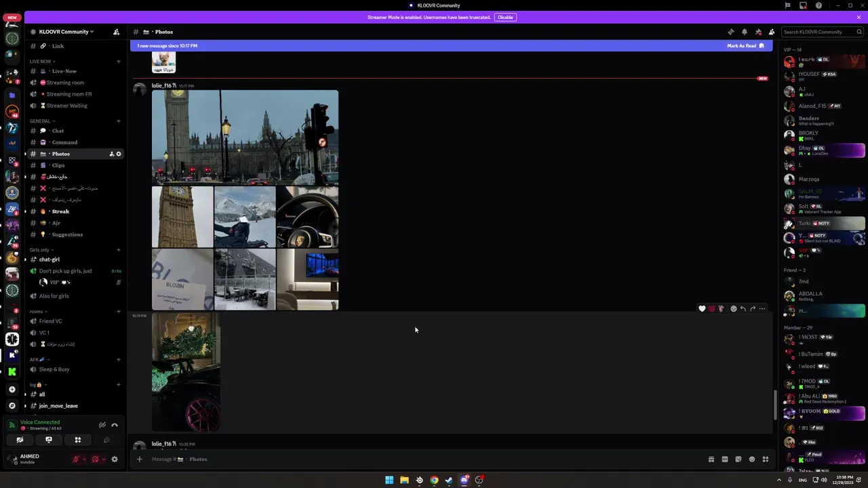Screen dimensions: 868x488
Task: Attach file plus button in message box
Action: (x=140, y=459)
